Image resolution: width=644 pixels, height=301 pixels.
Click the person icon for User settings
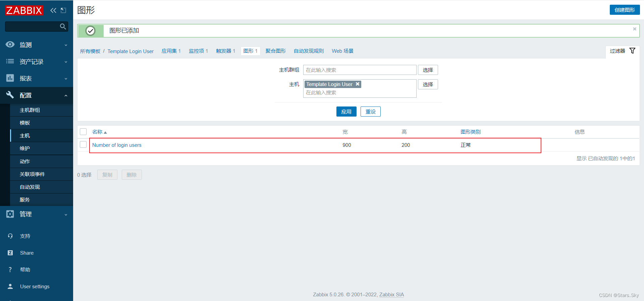pos(10,286)
